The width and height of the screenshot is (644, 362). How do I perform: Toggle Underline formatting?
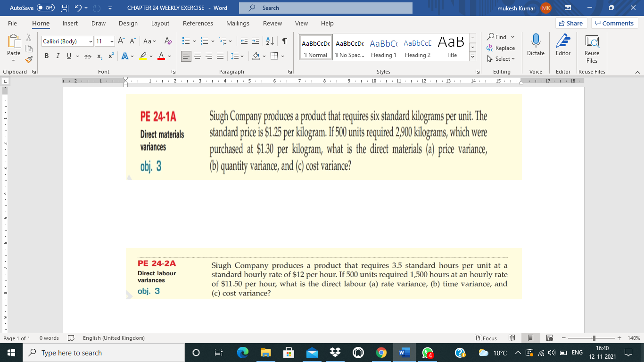click(69, 57)
